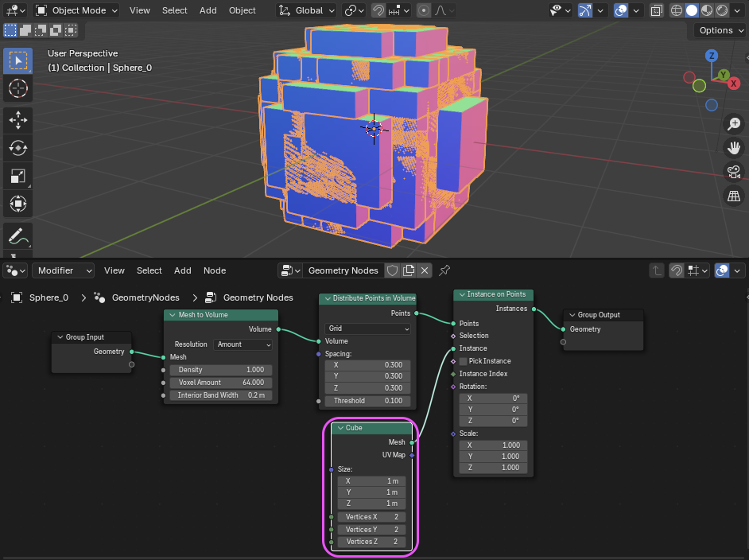Go to parent node tree arrow

click(657, 271)
